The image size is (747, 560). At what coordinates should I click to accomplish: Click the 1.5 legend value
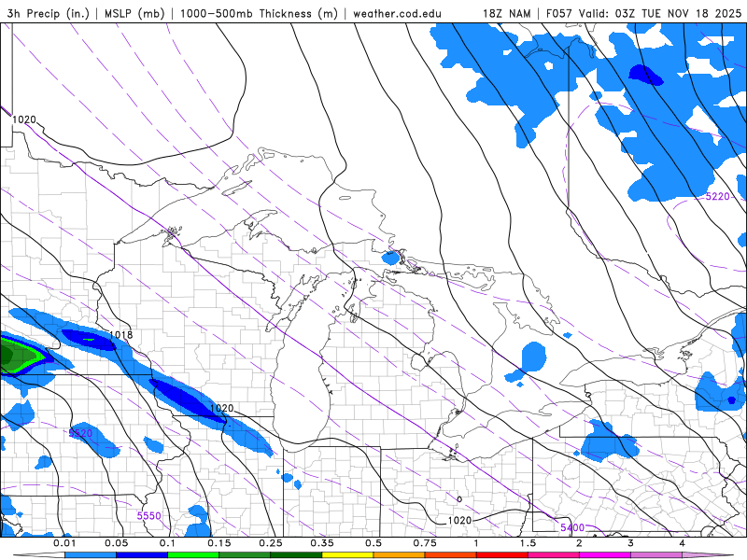[528, 543]
